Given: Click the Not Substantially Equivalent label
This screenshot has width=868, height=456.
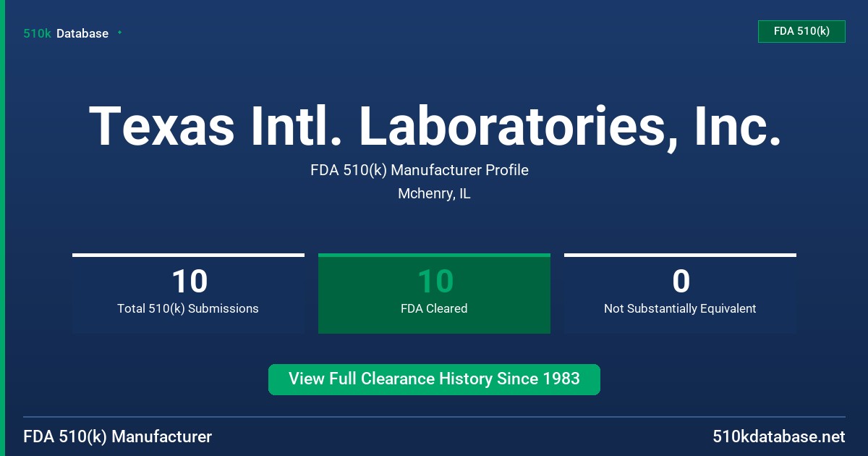Looking at the screenshot, I should pyautogui.click(x=680, y=308).
